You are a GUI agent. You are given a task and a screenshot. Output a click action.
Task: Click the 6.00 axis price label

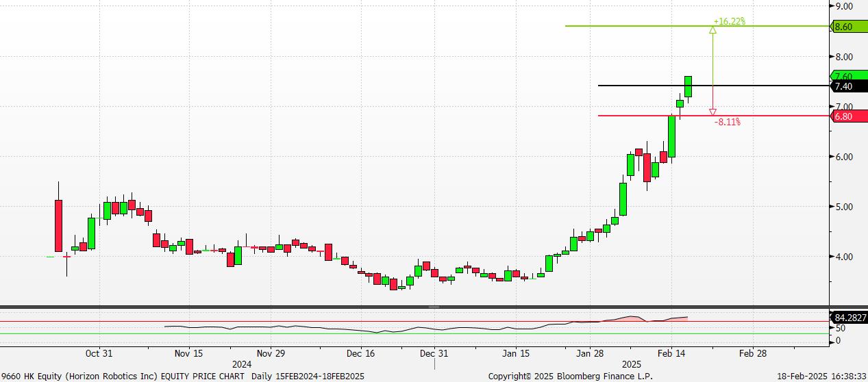pyautogui.click(x=843, y=157)
